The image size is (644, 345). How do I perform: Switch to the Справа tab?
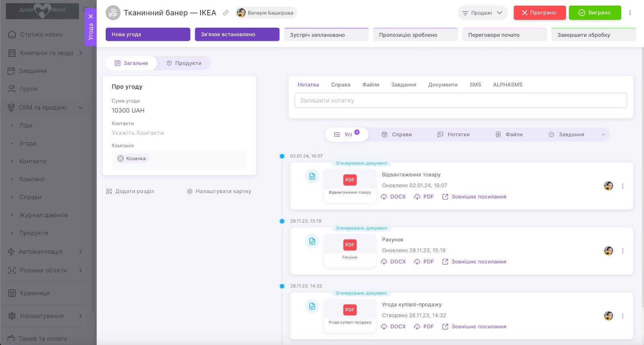point(341,85)
